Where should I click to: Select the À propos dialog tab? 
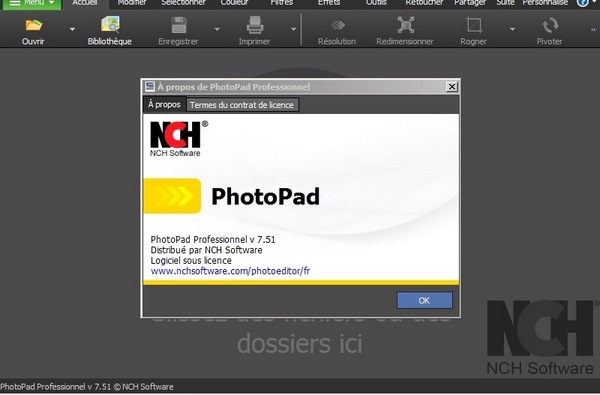165,104
